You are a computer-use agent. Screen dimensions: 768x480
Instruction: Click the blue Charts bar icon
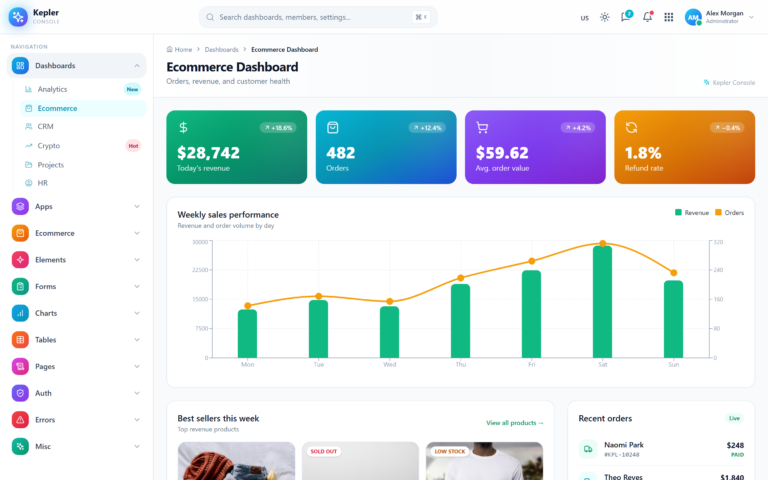20,313
